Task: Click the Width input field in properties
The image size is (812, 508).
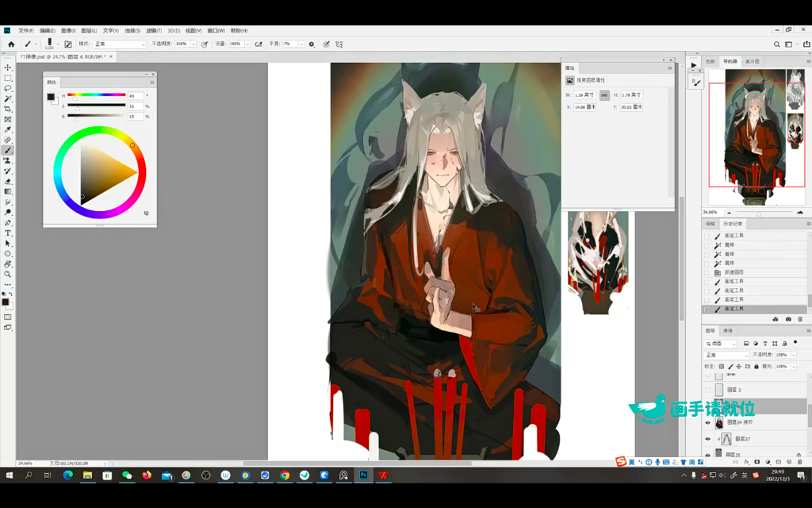Action: [584, 95]
